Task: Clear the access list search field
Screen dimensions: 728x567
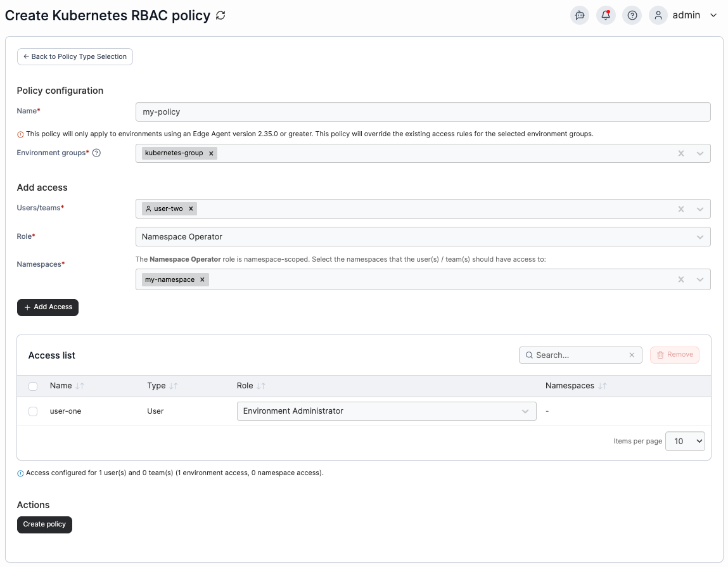Action: coord(632,355)
